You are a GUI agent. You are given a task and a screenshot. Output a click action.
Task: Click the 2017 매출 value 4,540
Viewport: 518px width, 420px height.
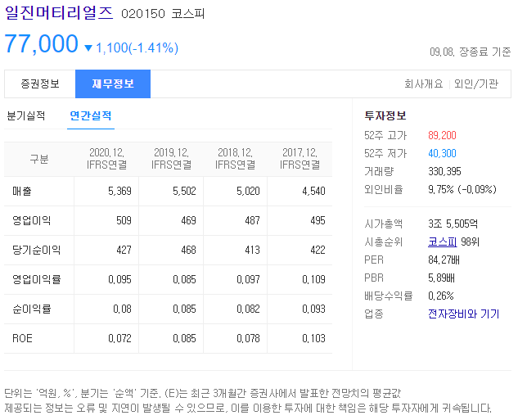pyautogui.click(x=313, y=191)
